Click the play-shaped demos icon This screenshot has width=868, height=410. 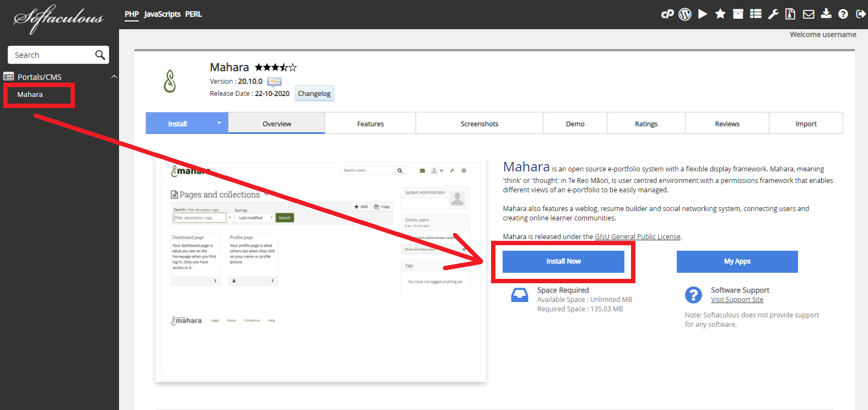tap(703, 14)
